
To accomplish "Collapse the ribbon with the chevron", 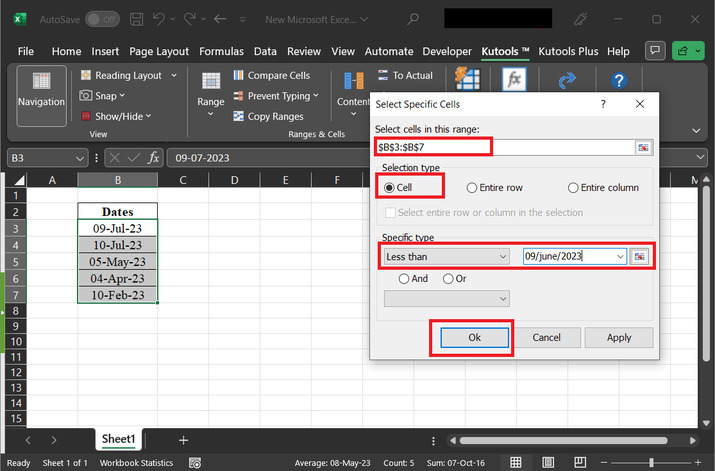I will click(x=696, y=131).
